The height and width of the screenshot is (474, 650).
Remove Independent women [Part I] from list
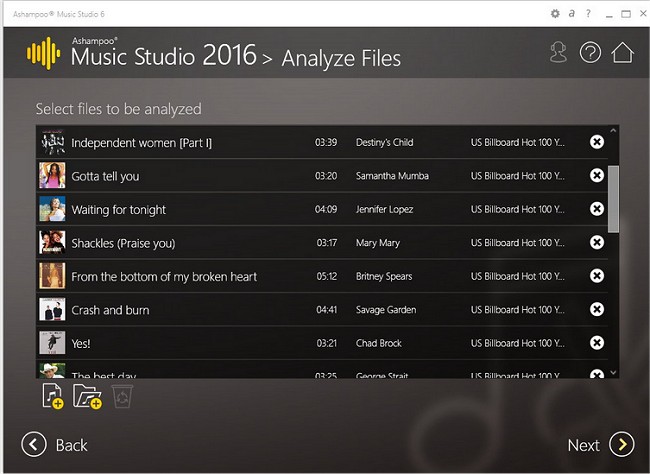click(597, 142)
